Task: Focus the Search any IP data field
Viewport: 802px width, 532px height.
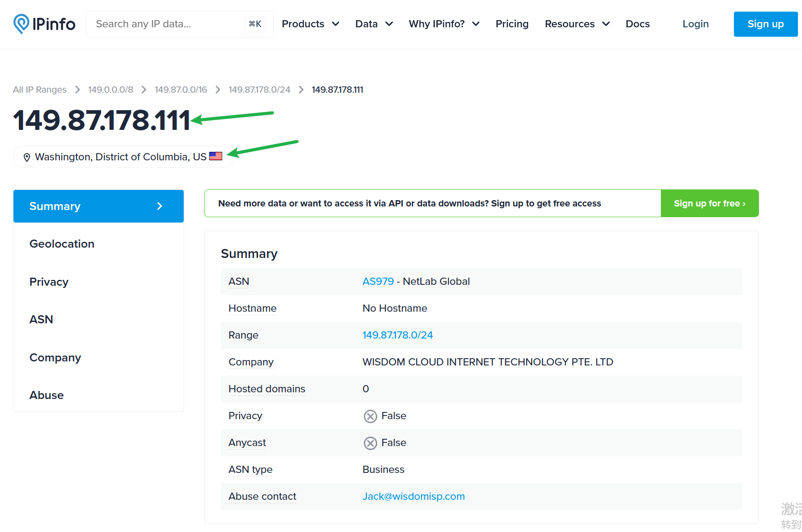Action: [179, 24]
